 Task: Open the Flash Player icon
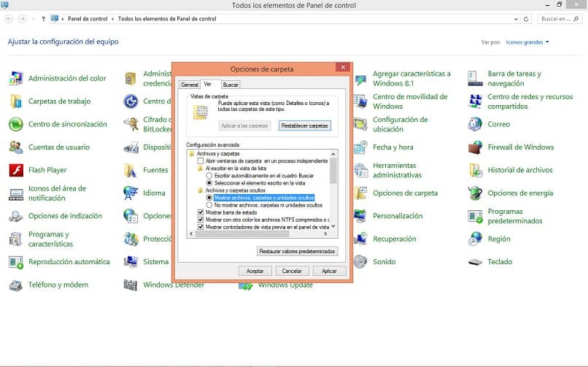pyautogui.click(x=16, y=170)
